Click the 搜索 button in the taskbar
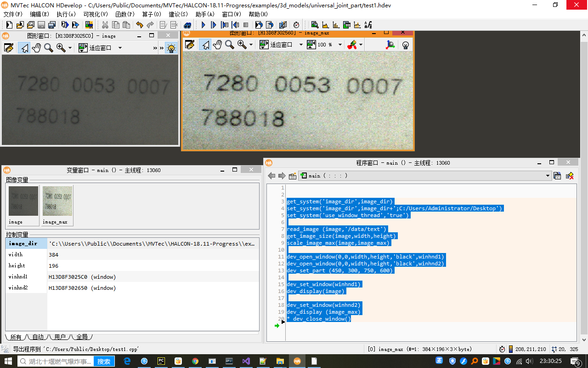The width and height of the screenshot is (588, 368). (x=104, y=361)
